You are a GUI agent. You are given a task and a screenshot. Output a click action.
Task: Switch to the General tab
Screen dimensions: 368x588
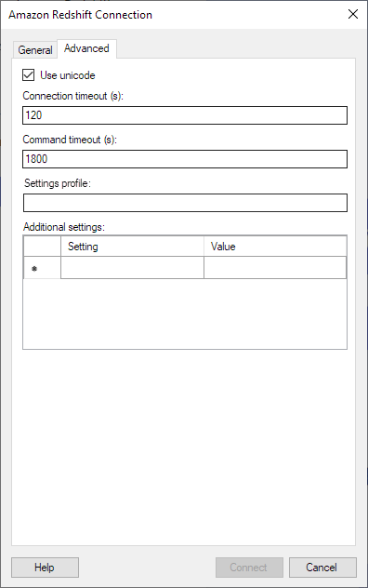click(x=35, y=50)
